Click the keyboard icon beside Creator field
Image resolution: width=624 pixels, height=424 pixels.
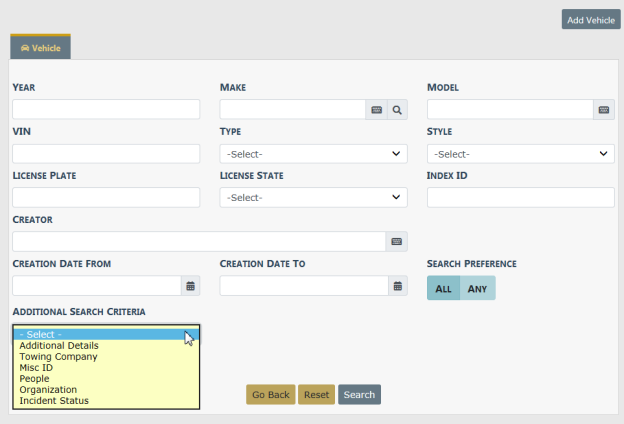coord(396,241)
